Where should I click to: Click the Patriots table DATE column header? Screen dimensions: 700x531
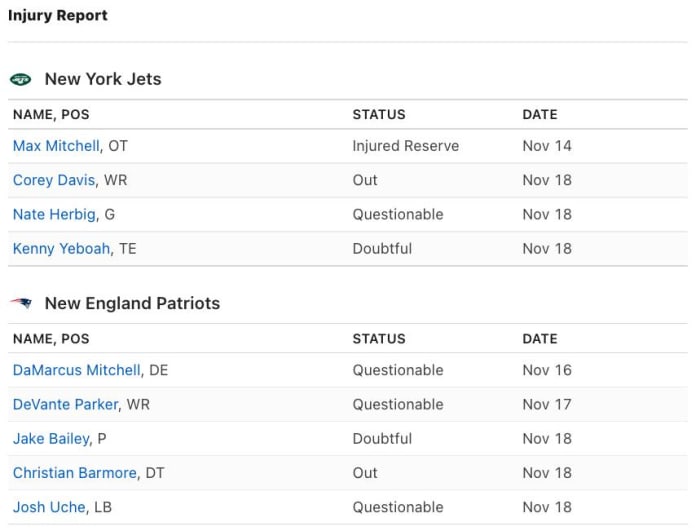pos(540,339)
